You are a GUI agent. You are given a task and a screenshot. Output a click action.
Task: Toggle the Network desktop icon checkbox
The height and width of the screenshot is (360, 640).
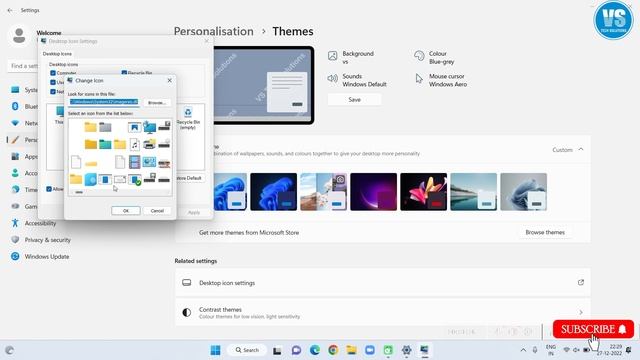pos(53,92)
